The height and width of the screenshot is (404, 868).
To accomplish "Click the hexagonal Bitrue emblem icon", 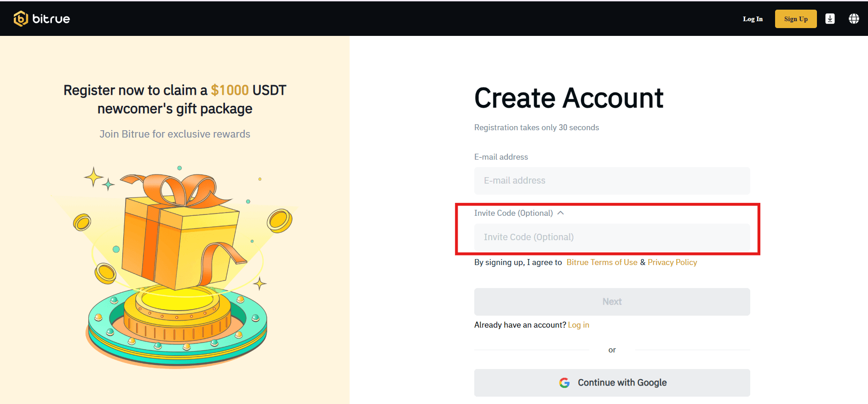I will click(20, 18).
